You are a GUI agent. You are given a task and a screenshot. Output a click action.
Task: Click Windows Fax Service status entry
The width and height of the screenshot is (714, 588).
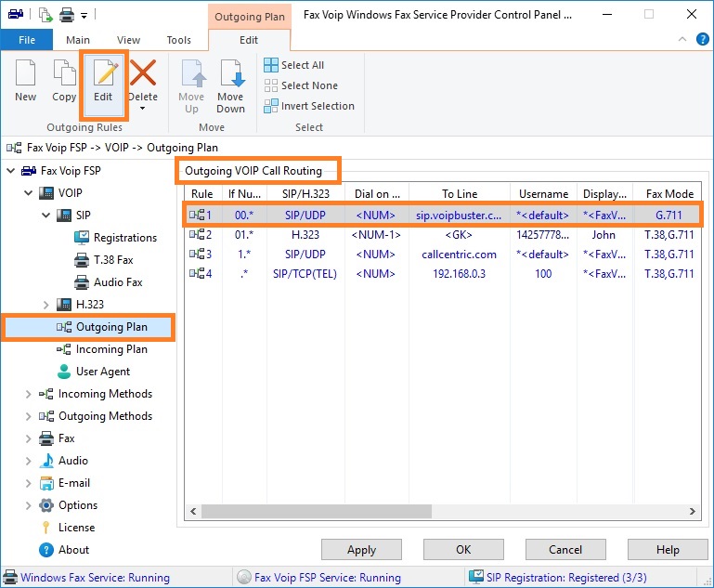(x=86, y=578)
